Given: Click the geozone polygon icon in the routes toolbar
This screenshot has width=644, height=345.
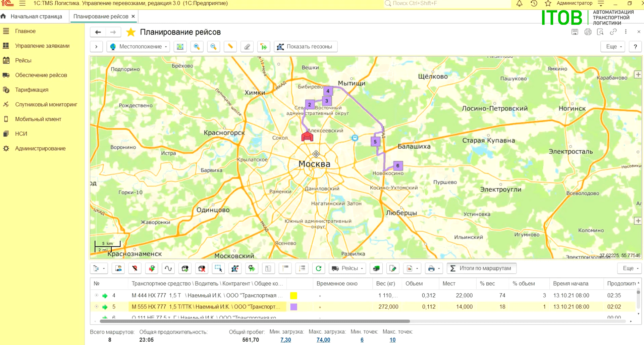Looking at the screenshot, I should pyautogui.click(x=235, y=268).
